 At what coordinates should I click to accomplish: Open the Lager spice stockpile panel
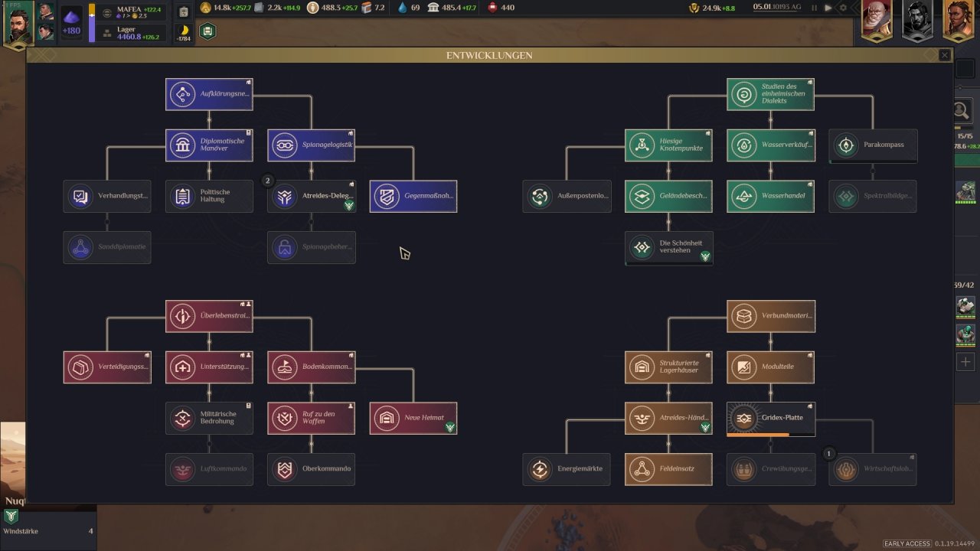[132, 33]
